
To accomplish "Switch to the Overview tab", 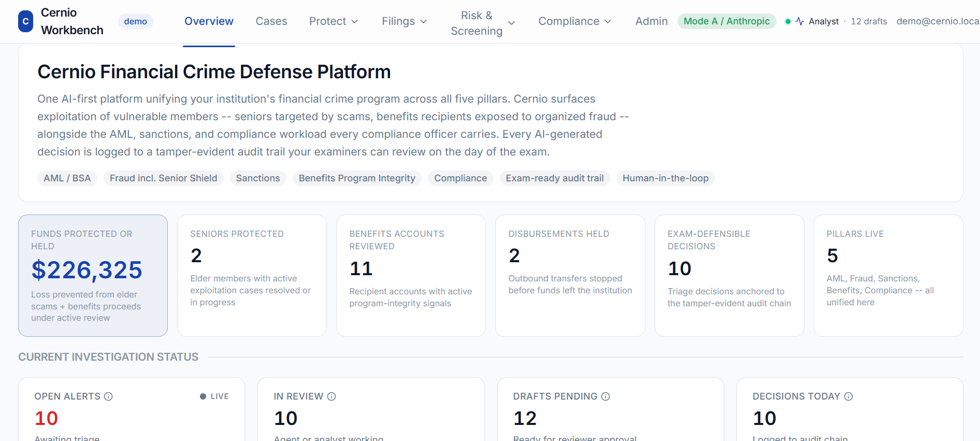I will pos(209,21).
